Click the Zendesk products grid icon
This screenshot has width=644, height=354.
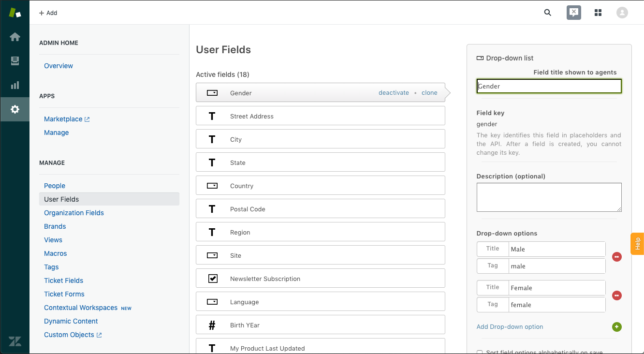pyautogui.click(x=598, y=13)
